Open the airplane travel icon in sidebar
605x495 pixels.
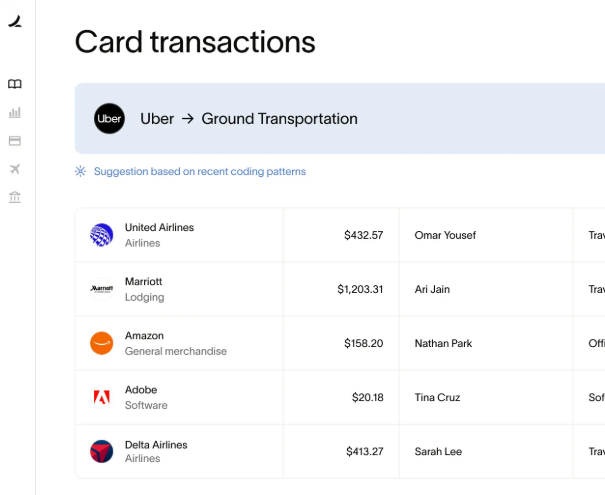[x=15, y=169]
